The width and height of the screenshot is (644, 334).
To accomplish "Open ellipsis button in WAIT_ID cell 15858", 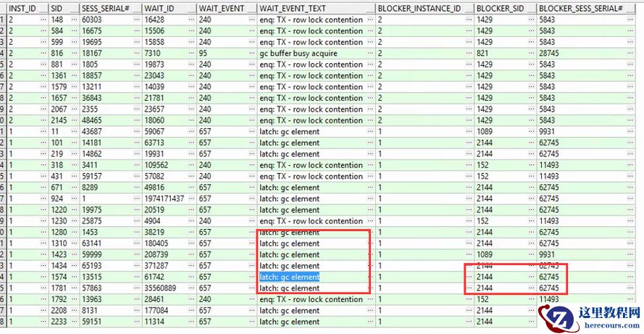I will click(x=191, y=42).
